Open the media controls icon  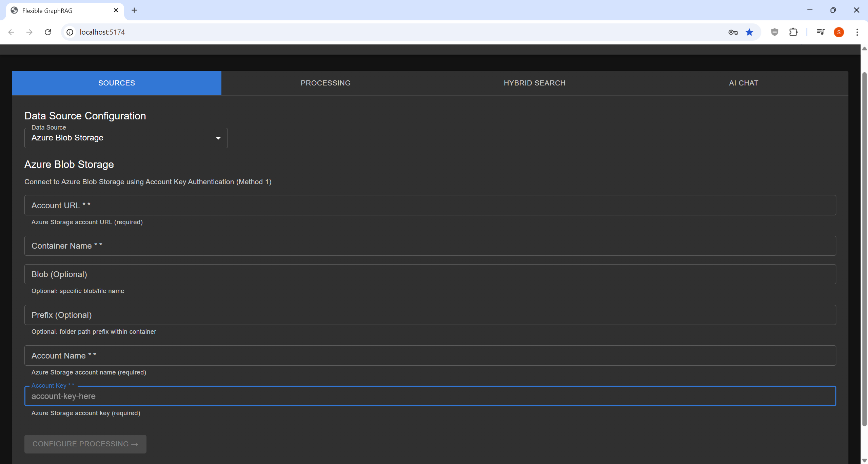coord(821,32)
